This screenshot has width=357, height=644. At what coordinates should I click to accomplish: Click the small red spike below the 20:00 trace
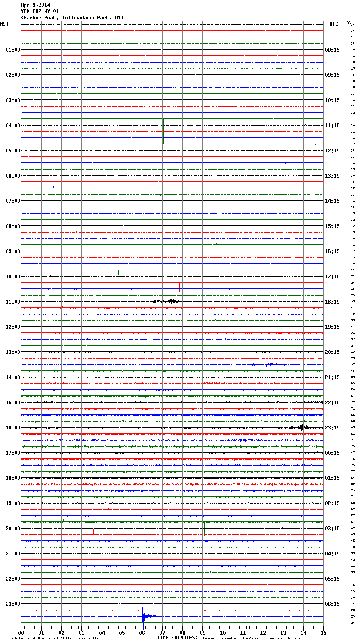93,531
